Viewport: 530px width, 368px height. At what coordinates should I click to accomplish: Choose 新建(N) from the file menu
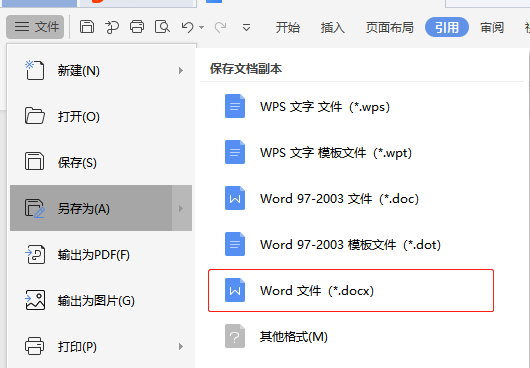point(101,71)
